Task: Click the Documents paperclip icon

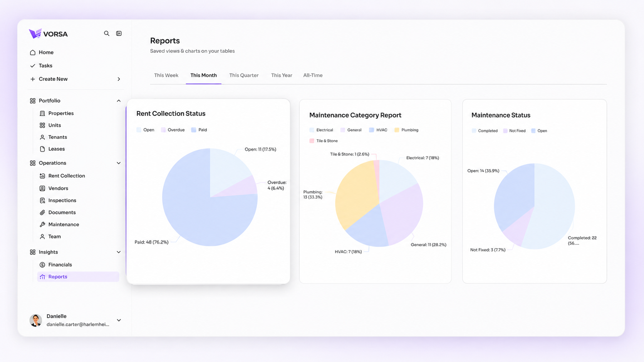Action: [42, 212]
